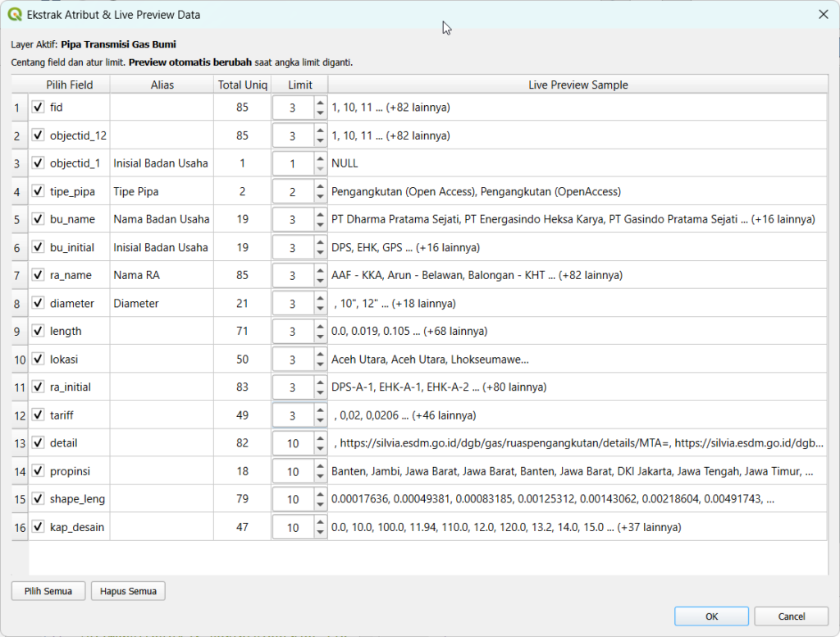Click the Total Uniq column header

242,85
